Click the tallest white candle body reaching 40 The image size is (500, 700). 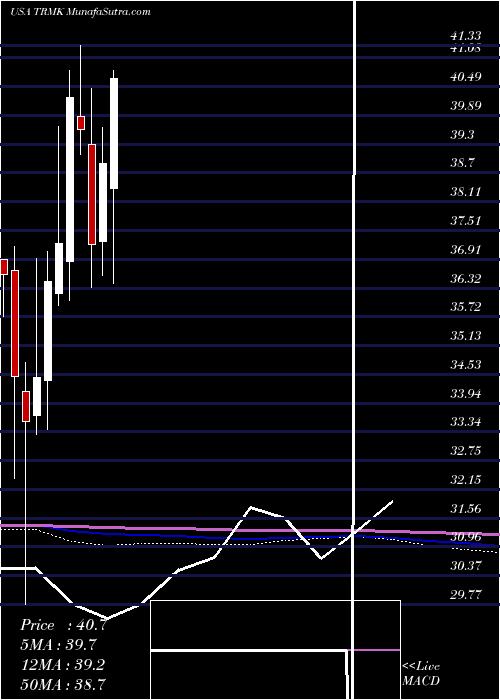(x=70, y=179)
